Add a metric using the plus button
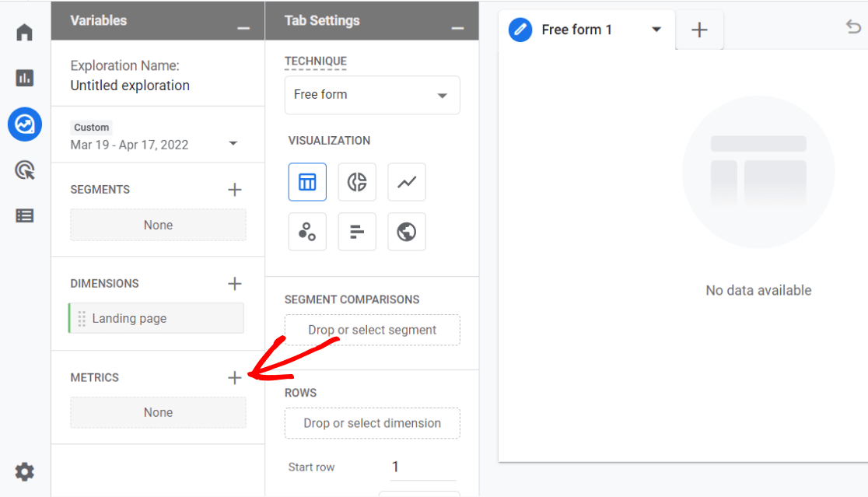The height and width of the screenshot is (497, 868). tap(234, 378)
